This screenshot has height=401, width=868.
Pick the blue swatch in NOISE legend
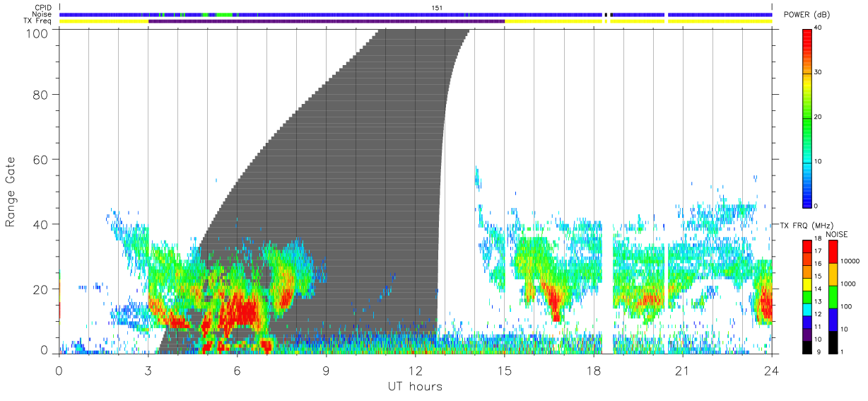pyautogui.click(x=833, y=320)
